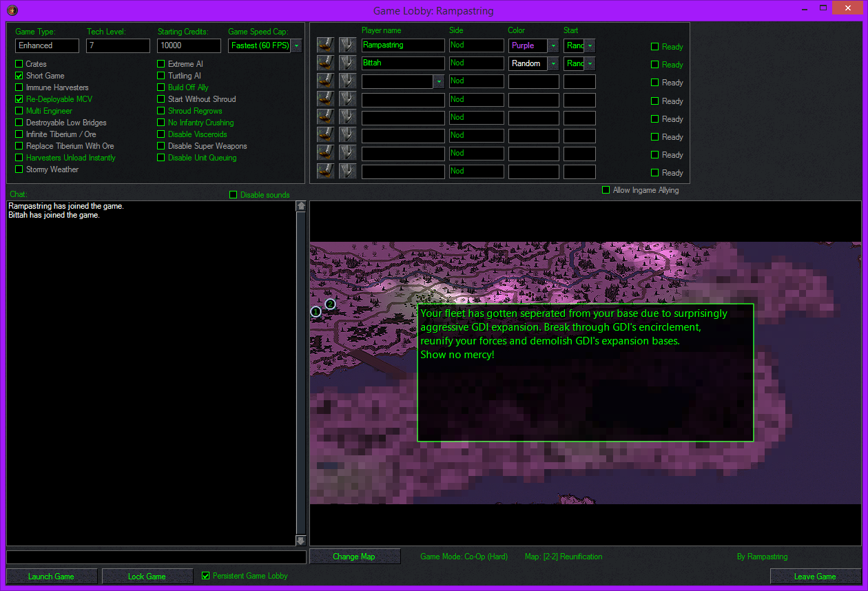Click Change Map button
Image resolution: width=868 pixels, height=591 pixels.
(354, 557)
